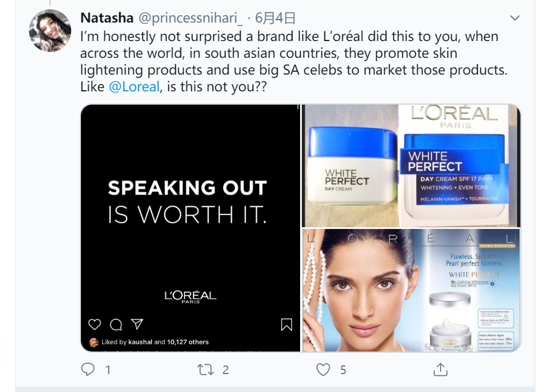Click the Instagram heart icon in screenshot
Screen dimensions: 547x392
pyautogui.click(x=95, y=324)
